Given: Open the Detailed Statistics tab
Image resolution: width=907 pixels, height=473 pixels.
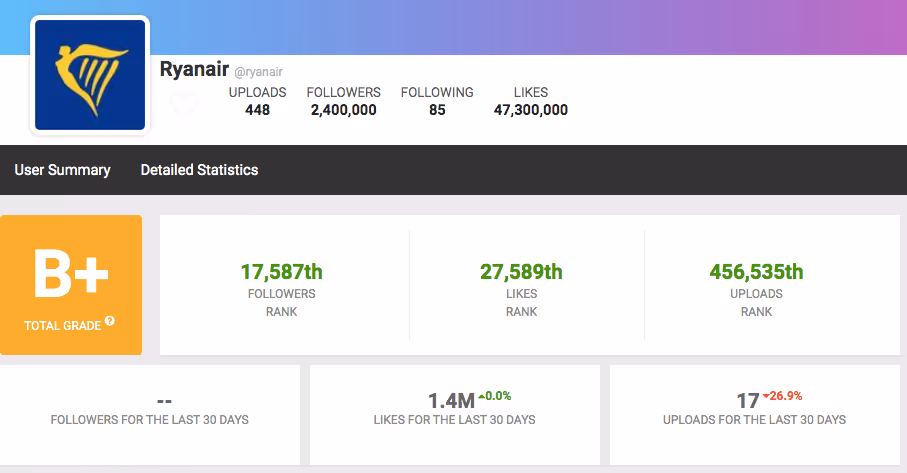Looking at the screenshot, I should 200,170.
